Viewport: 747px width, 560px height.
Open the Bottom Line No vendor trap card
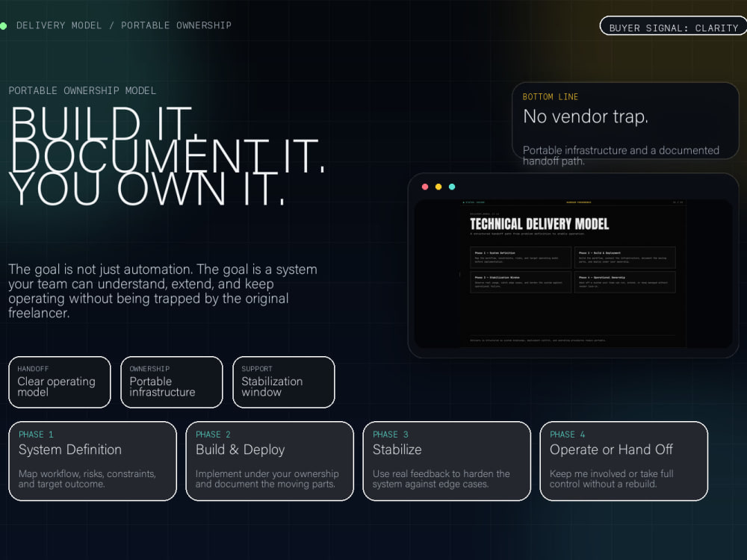pos(625,120)
